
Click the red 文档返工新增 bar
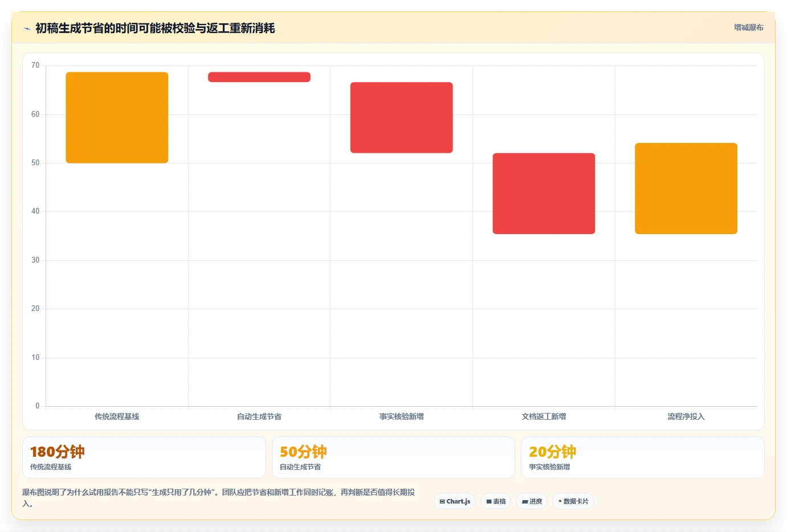pyautogui.click(x=544, y=194)
